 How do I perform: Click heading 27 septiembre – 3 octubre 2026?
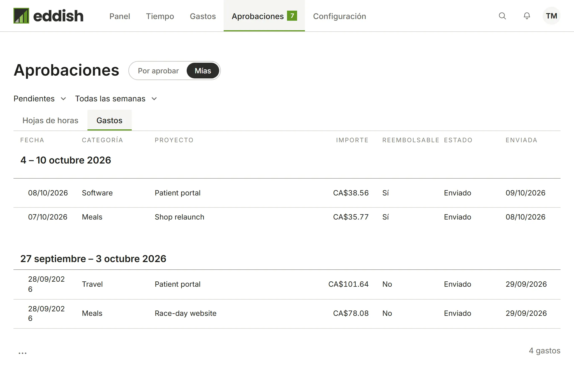(x=93, y=259)
